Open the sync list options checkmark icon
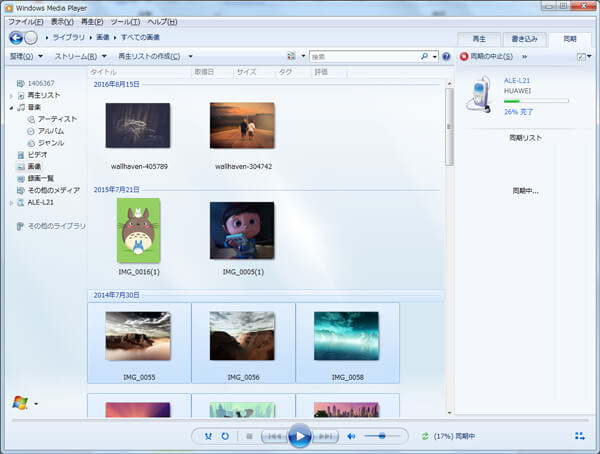This screenshot has height=454, width=600. [581, 57]
